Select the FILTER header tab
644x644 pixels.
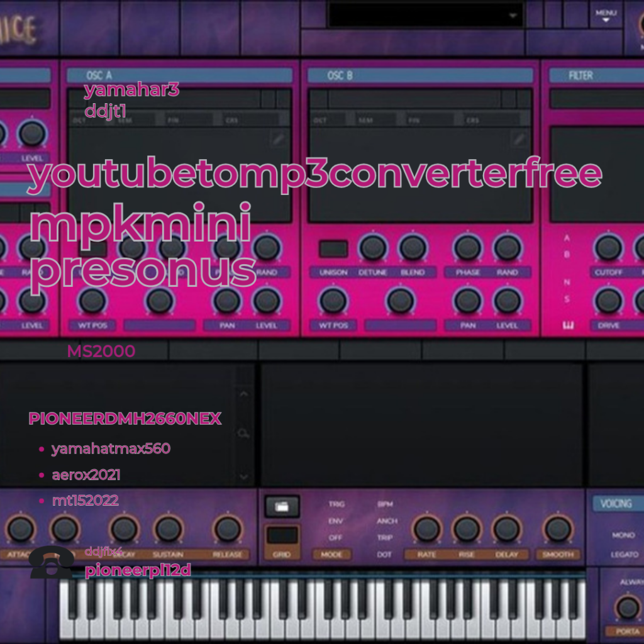tap(596, 75)
